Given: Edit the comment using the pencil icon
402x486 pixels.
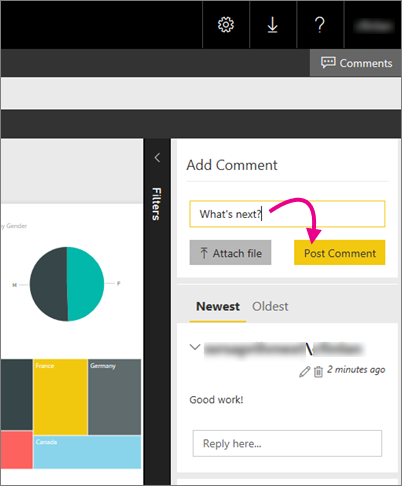Looking at the screenshot, I should (304, 372).
